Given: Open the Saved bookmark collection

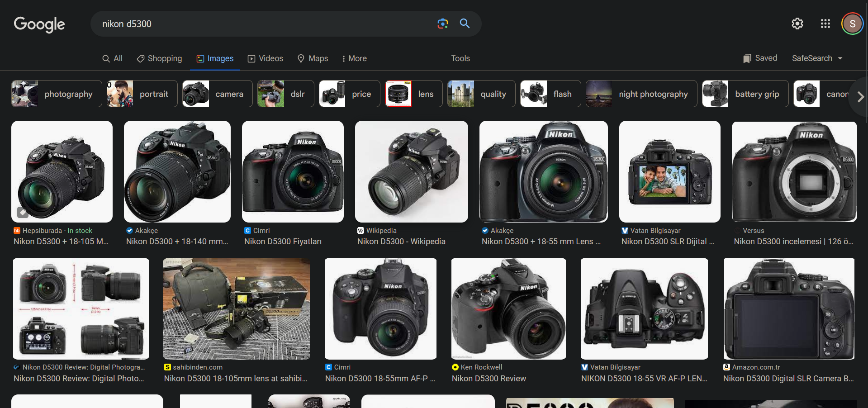Looking at the screenshot, I should coord(760,58).
